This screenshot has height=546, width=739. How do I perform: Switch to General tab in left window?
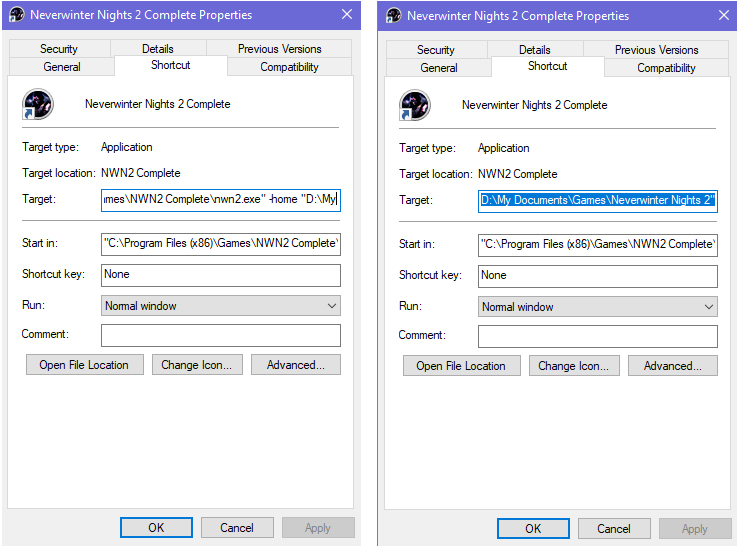tap(62, 66)
